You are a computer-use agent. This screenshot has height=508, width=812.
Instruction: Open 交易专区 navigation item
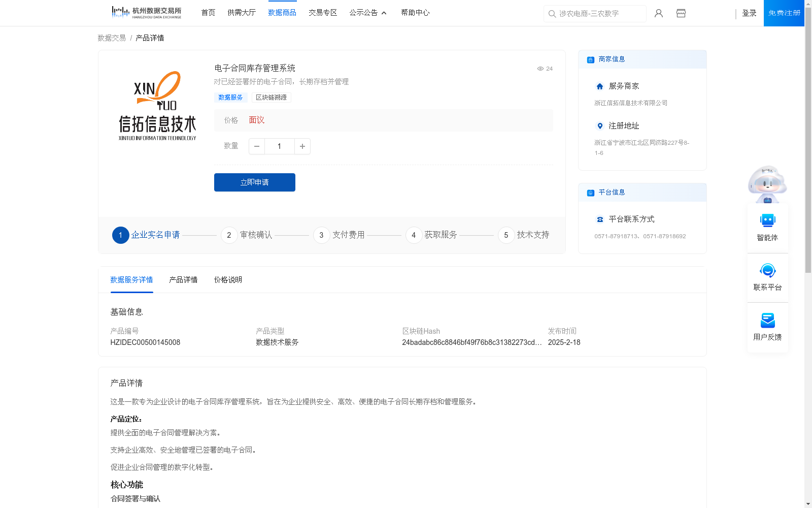pos(323,13)
